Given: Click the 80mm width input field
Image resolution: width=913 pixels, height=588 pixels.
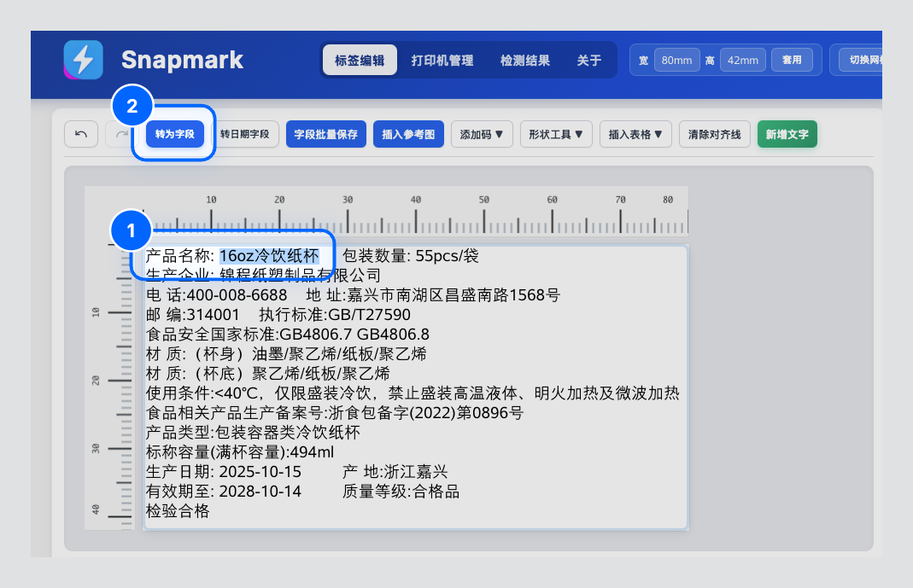Looking at the screenshot, I should (676, 61).
